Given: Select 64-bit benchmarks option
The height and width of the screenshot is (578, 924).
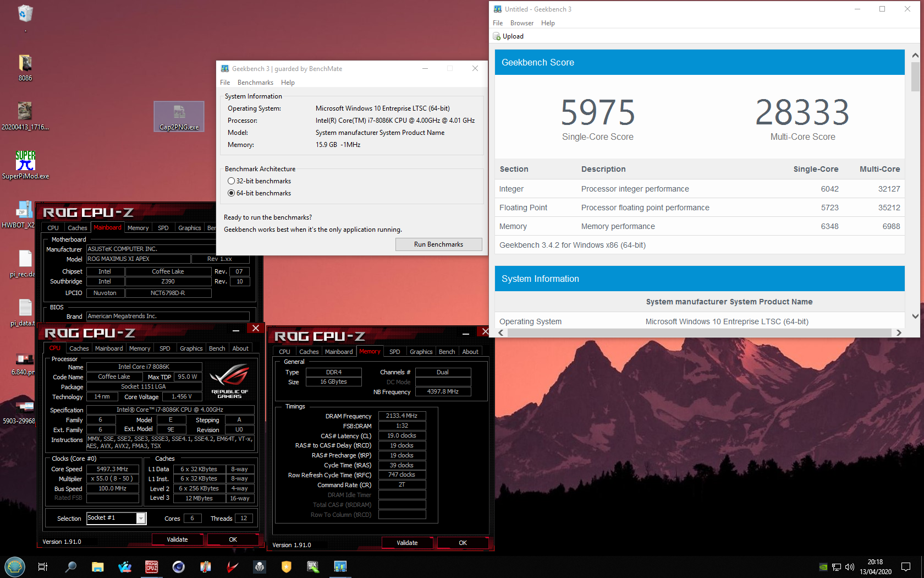Looking at the screenshot, I should [x=259, y=193].
